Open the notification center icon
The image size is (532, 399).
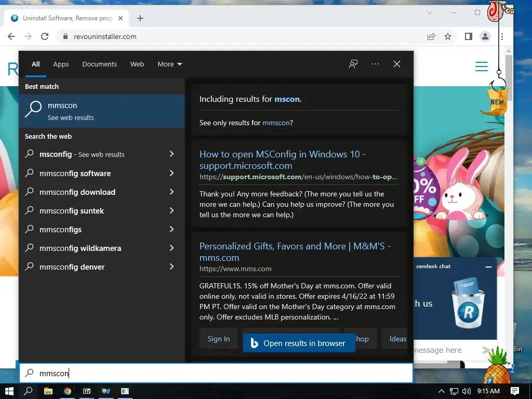coord(515,391)
